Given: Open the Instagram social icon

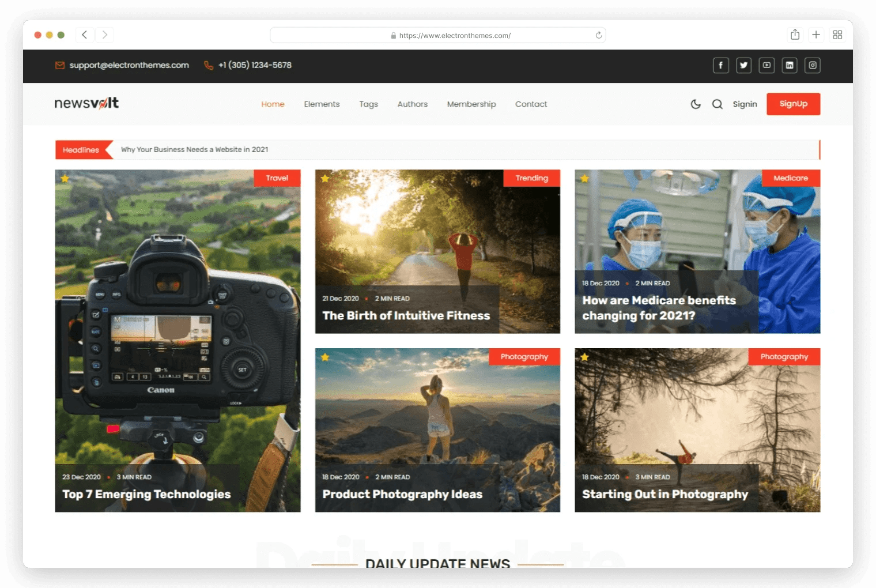Looking at the screenshot, I should point(813,65).
